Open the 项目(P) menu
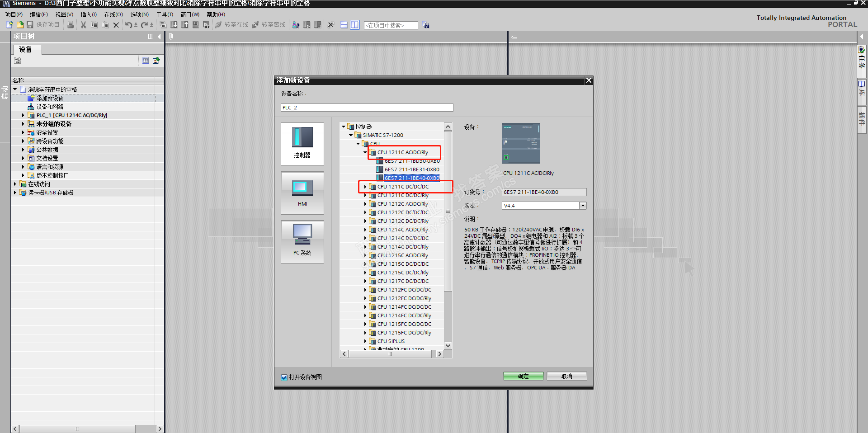 pos(14,14)
